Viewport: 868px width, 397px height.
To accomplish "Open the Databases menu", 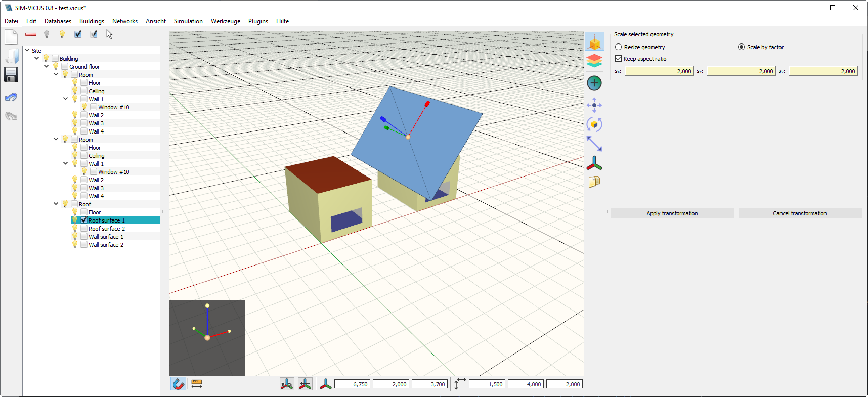I will [58, 21].
